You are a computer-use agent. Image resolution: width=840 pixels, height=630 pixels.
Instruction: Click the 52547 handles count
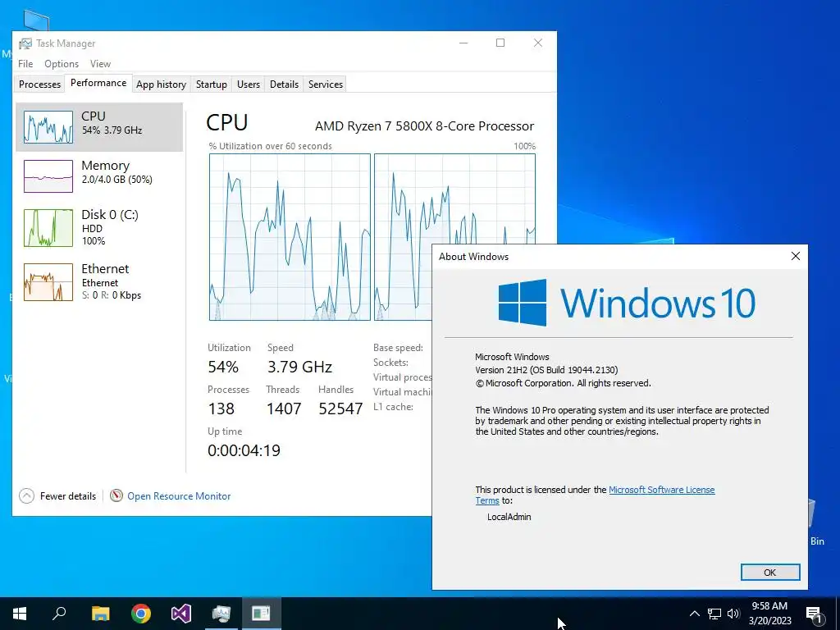click(340, 409)
